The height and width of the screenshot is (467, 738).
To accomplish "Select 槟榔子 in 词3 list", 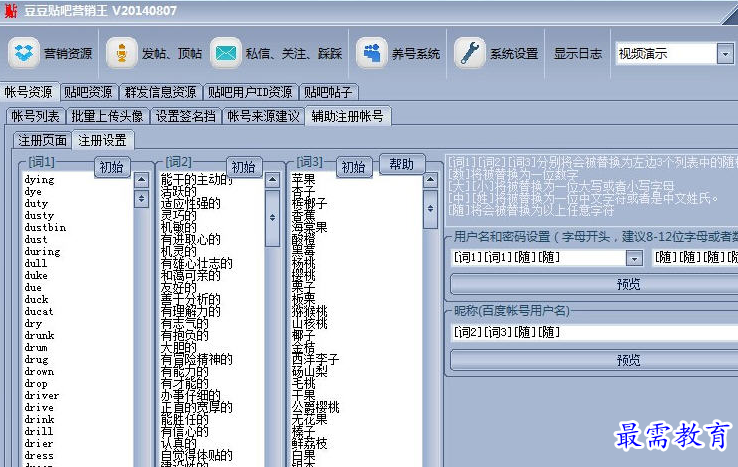I will coord(310,203).
